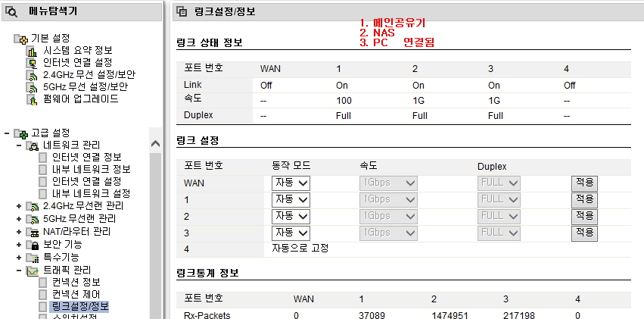Open 펌웨어 업그레이드 menu item
Viewport: 644px width, 319px height.
pyautogui.click(x=81, y=99)
